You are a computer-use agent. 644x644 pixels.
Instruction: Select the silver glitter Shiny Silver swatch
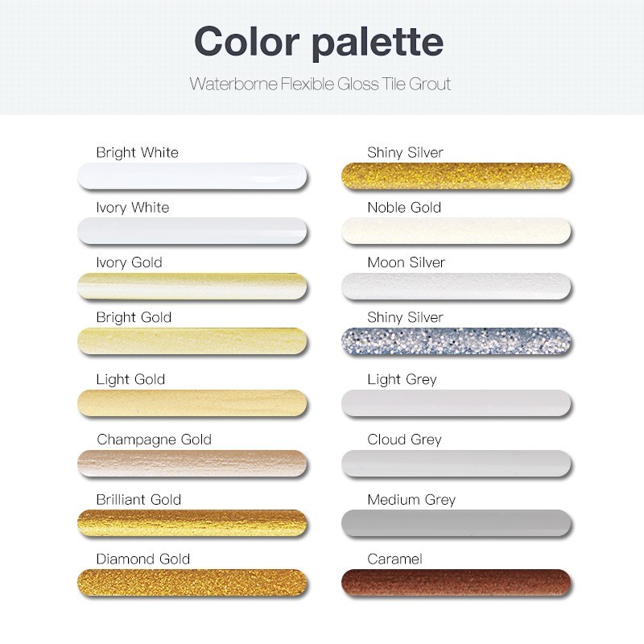point(456,341)
